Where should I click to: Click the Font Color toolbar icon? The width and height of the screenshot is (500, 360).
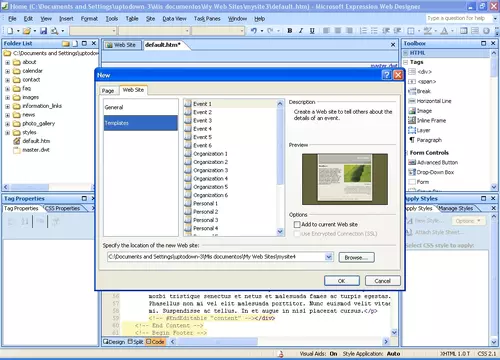tap(444, 31)
